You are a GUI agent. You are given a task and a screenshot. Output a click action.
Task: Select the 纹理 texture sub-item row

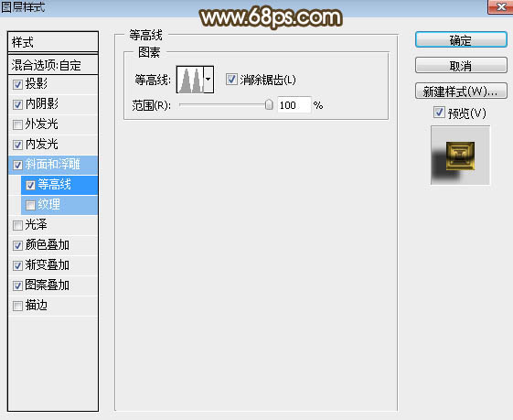[x=59, y=205]
